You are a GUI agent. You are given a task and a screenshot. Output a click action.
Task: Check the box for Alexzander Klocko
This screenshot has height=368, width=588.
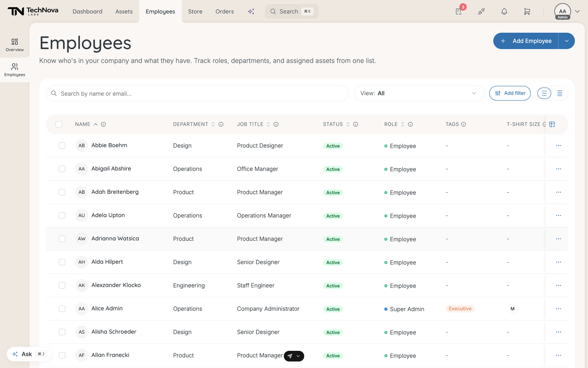62,285
